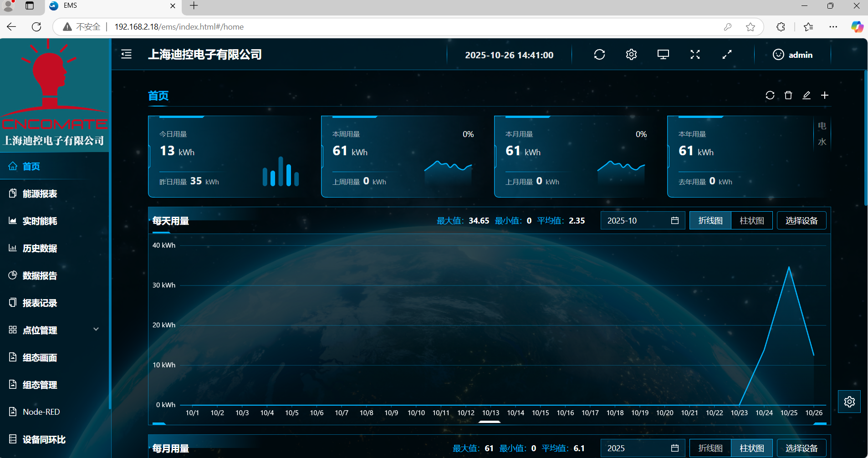Viewport: 868px width, 458px height.
Task: Edit the dashboard with the pencil icon
Action: (x=807, y=95)
